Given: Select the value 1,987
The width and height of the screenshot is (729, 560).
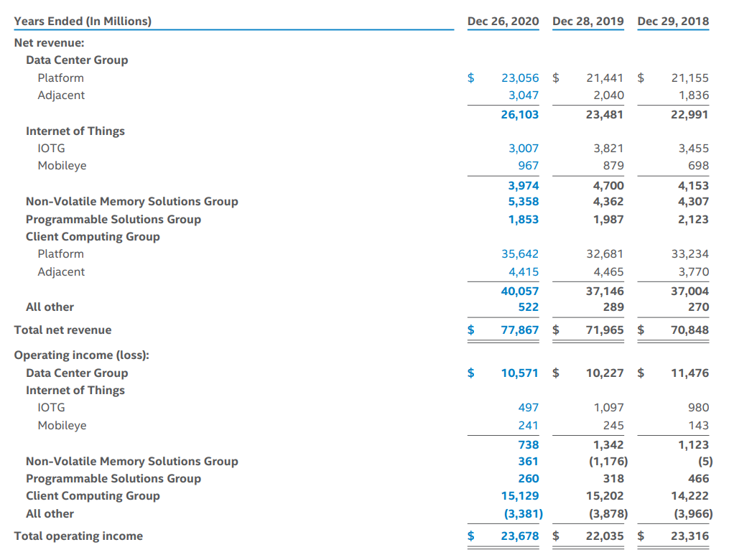Looking at the screenshot, I should tap(608, 220).
